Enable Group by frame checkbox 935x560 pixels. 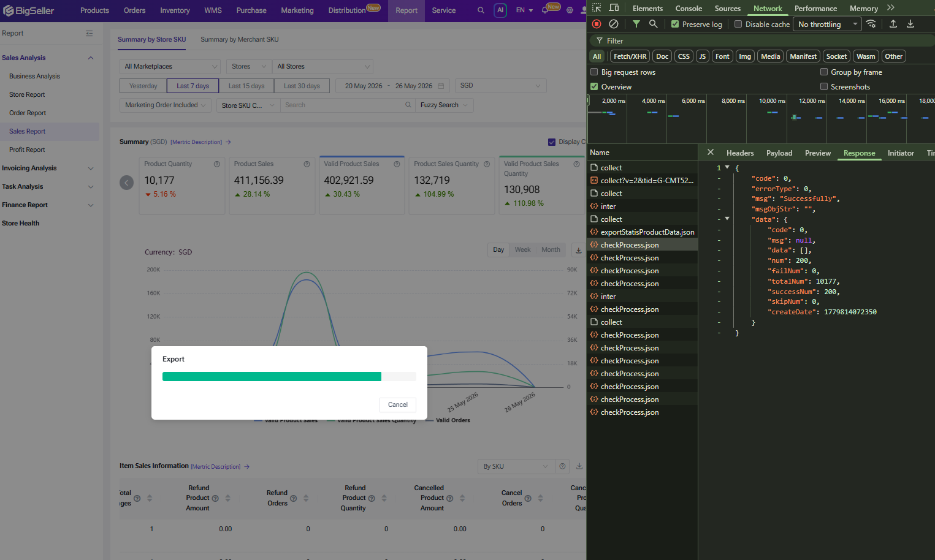[x=824, y=72]
